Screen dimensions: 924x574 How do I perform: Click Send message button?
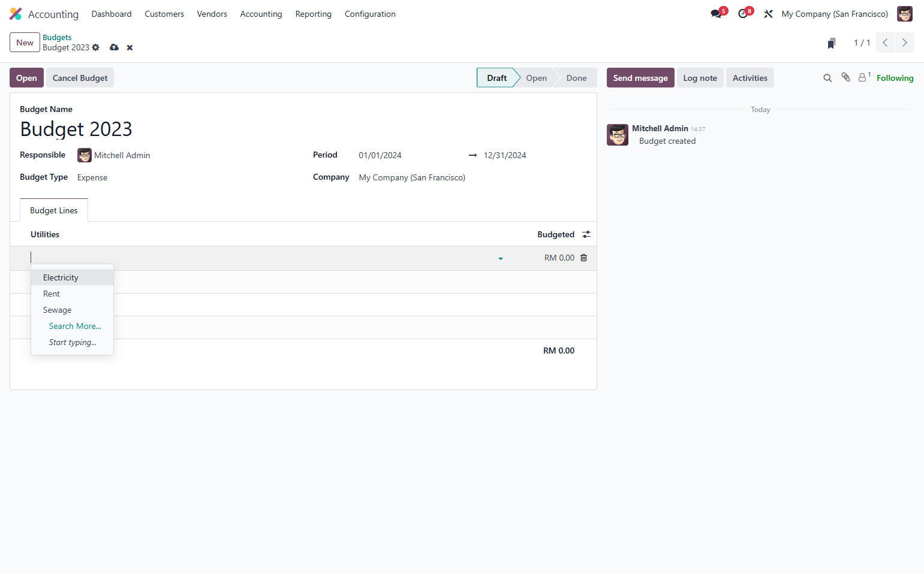pyautogui.click(x=640, y=78)
